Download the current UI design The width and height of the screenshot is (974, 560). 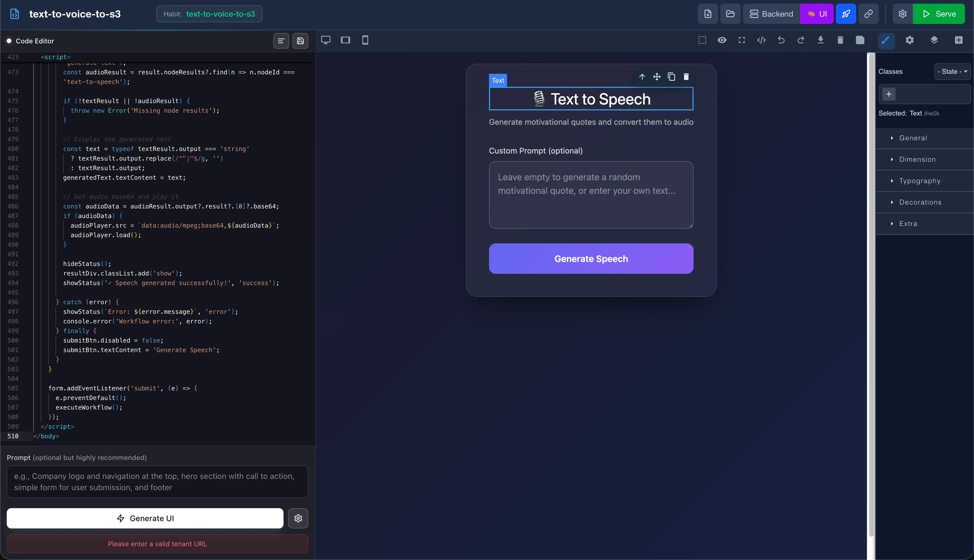(x=821, y=40)
